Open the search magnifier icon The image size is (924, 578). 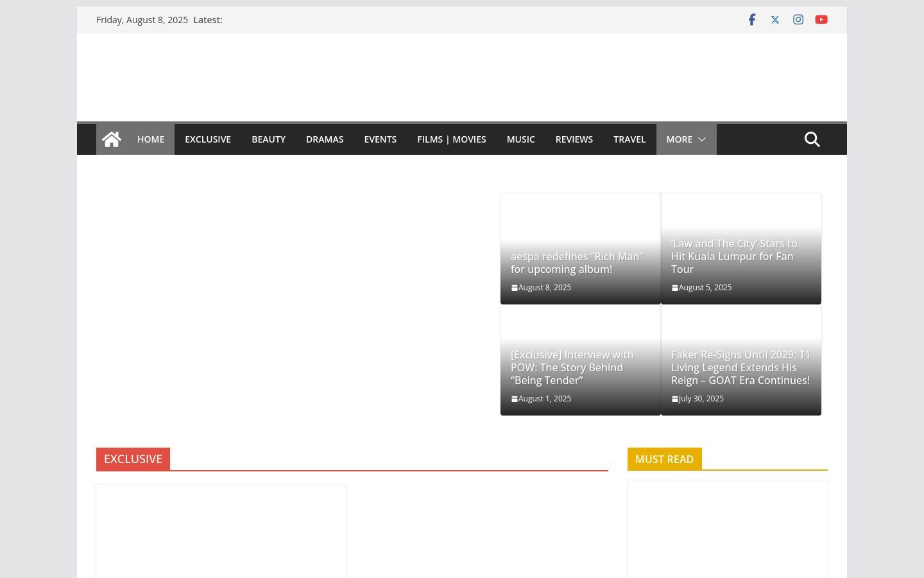(812, 139)
